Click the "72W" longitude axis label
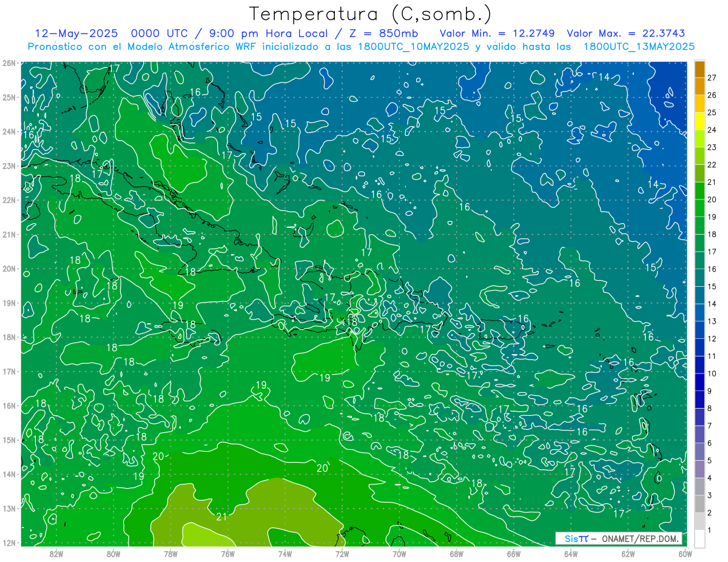 (342, 554)
